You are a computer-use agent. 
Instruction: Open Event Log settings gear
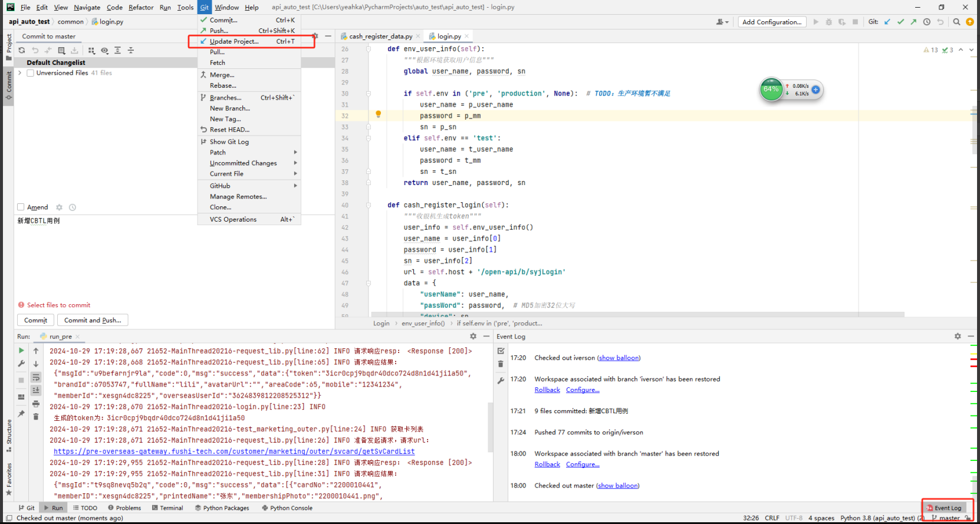[958, 336]
